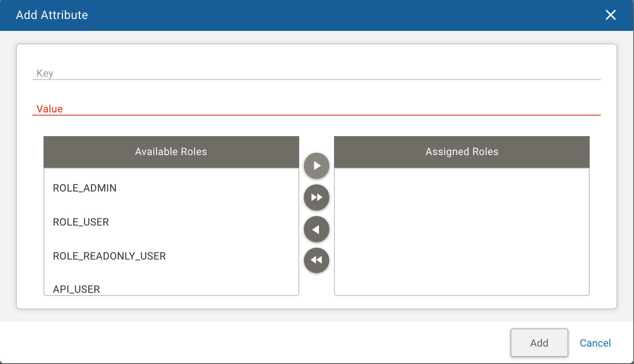Click the Available Roles header
The height and width of the screenshot is (364, 634).
(x=171, y=152)
